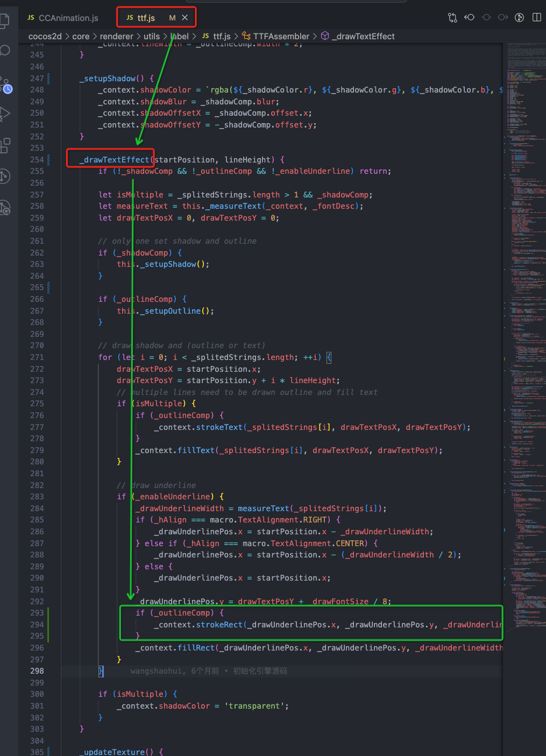Screen dimensions: 546x756
Task: Open the Run and Debug view
Action: point(4,114)
